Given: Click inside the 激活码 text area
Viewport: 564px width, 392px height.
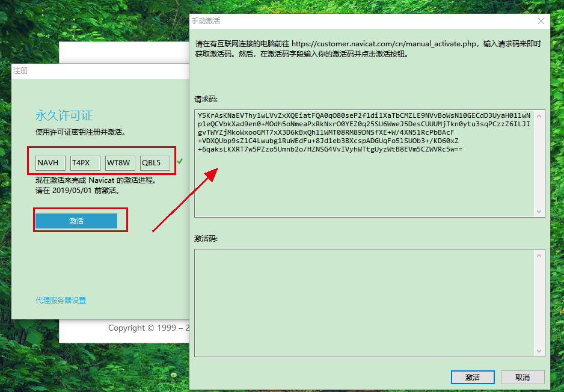Looking at the screenshot, I should pyautogui.click(x=365, y=303).
